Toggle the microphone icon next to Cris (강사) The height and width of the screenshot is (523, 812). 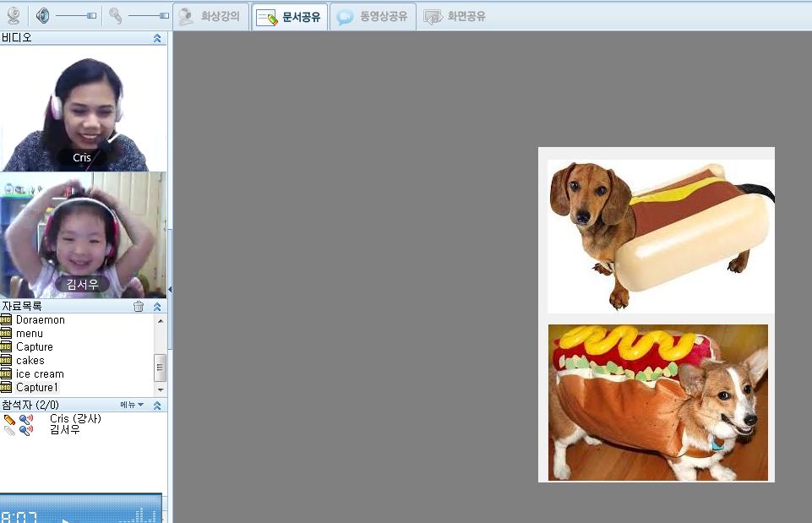click(25, 419)
